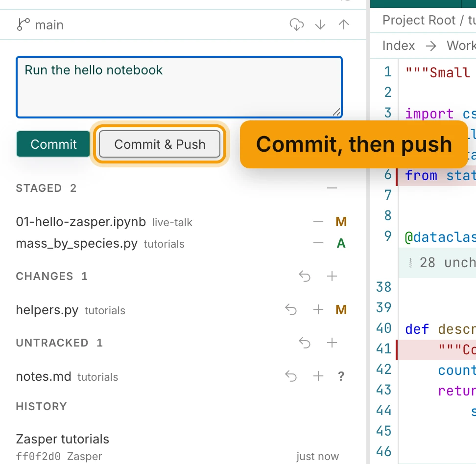This screenshot has width=476, height=464.
Task: Click the main branch name
Action: tap(49, 25)
